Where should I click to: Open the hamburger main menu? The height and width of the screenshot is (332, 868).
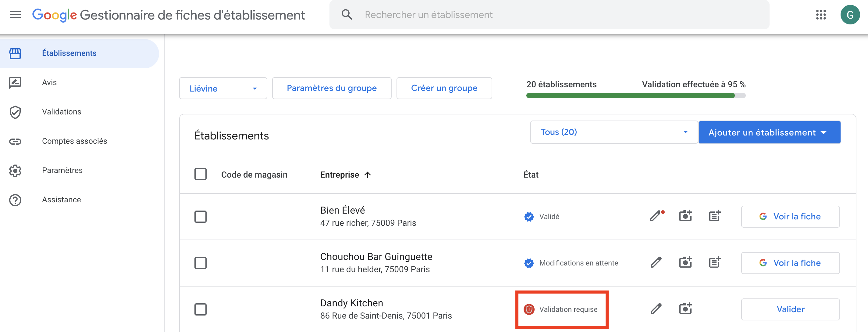coord(15,15)
